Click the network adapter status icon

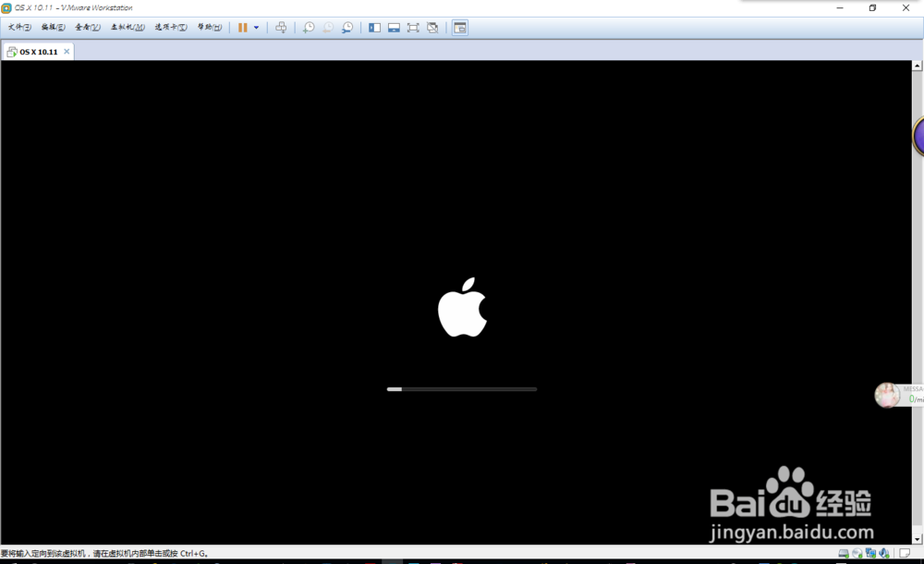point(870,554)
